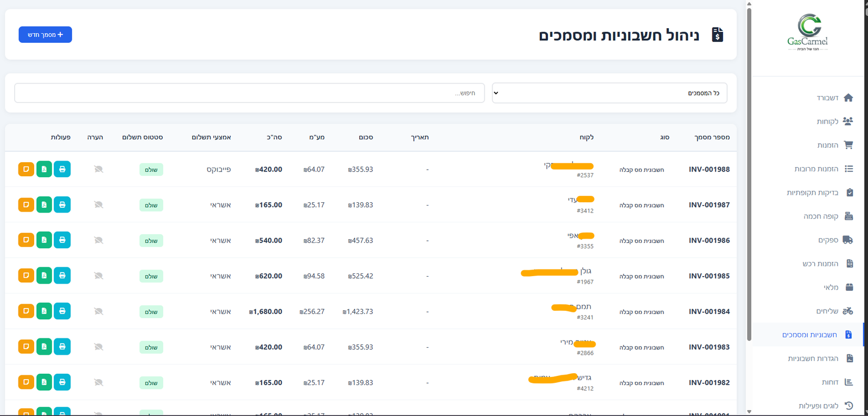868x416 pixels.
Task: Click the ₪1,680.00 total for INV-001984
Action: click(266, 311)
